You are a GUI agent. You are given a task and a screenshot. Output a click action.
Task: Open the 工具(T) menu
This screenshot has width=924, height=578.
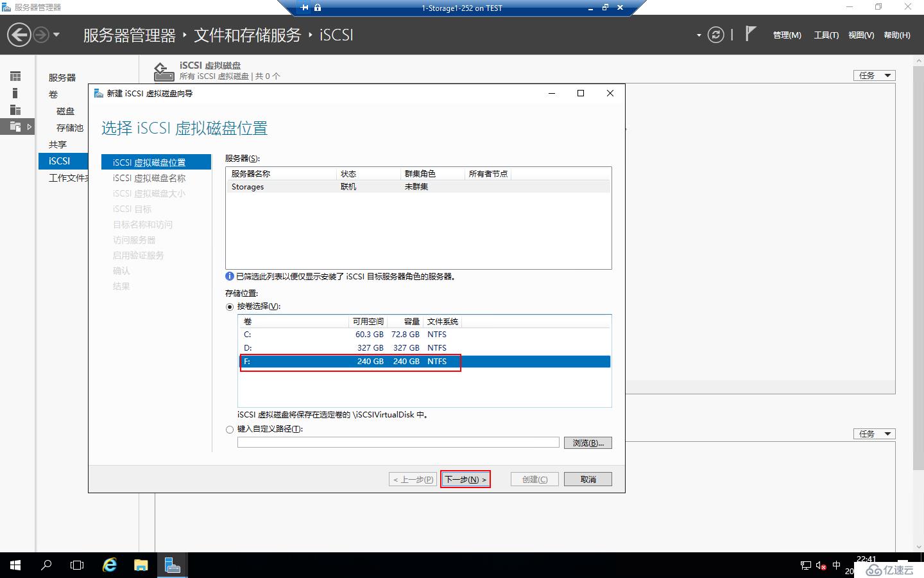click(x=826, y=35)
